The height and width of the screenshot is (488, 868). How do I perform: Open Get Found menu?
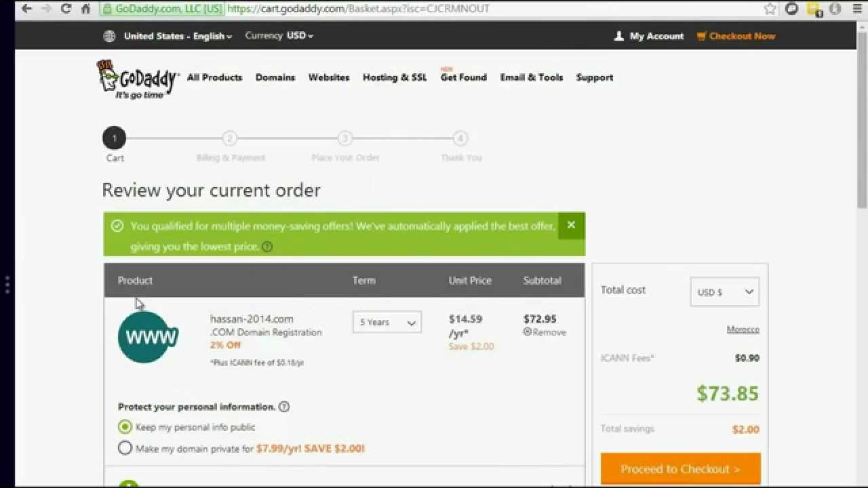(464, 77)
